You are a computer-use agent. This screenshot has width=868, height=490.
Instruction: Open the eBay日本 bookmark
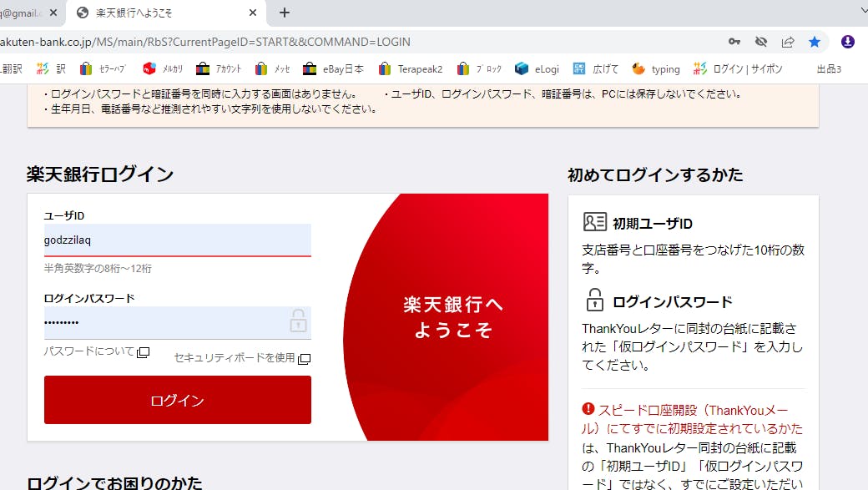coord(334,68)
